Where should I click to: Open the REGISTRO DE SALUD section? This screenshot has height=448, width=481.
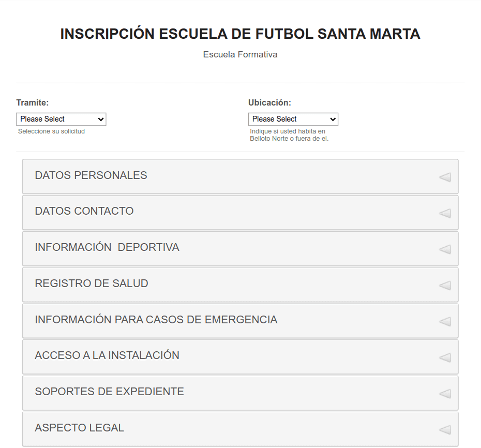click(240, 285)
